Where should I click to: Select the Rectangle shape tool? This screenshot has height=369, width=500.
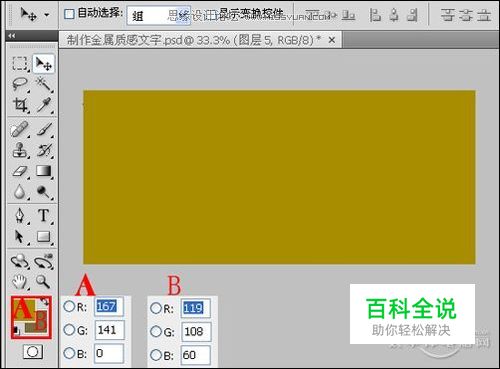click(44, 237)
